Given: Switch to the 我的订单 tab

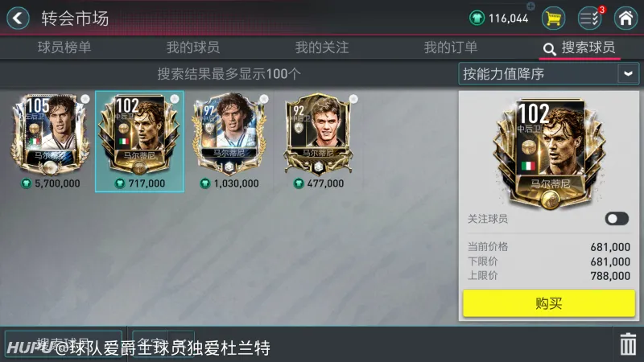Looking at the screenshot, I should [451, 47].
